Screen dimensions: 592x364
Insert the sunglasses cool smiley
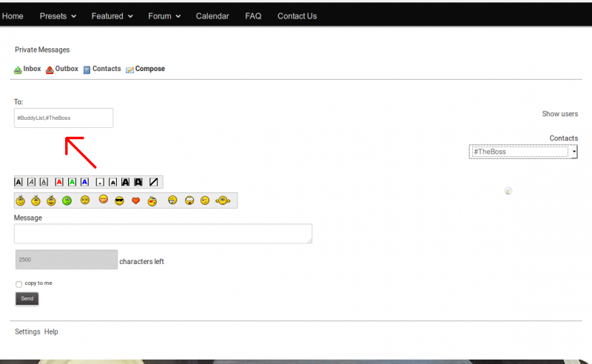tap(119, 200)
